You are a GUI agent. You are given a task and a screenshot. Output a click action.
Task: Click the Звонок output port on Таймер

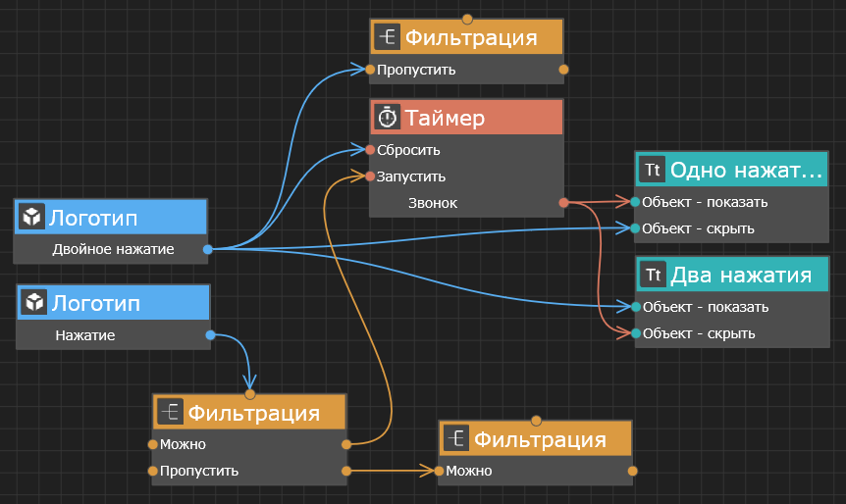pyautogui.click(x=563, y=203)
